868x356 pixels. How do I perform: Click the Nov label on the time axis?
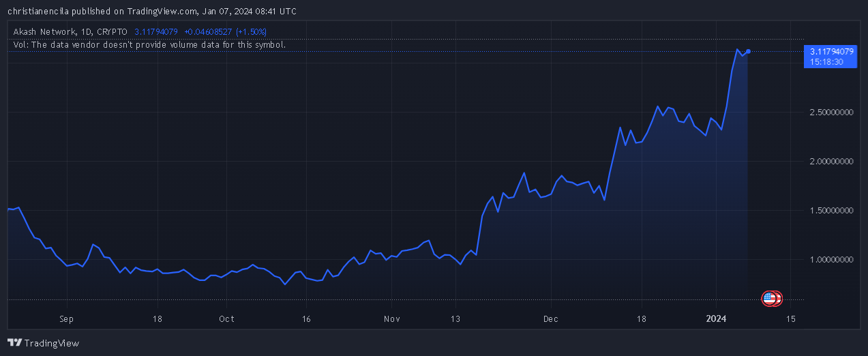(x=391, y=318)
